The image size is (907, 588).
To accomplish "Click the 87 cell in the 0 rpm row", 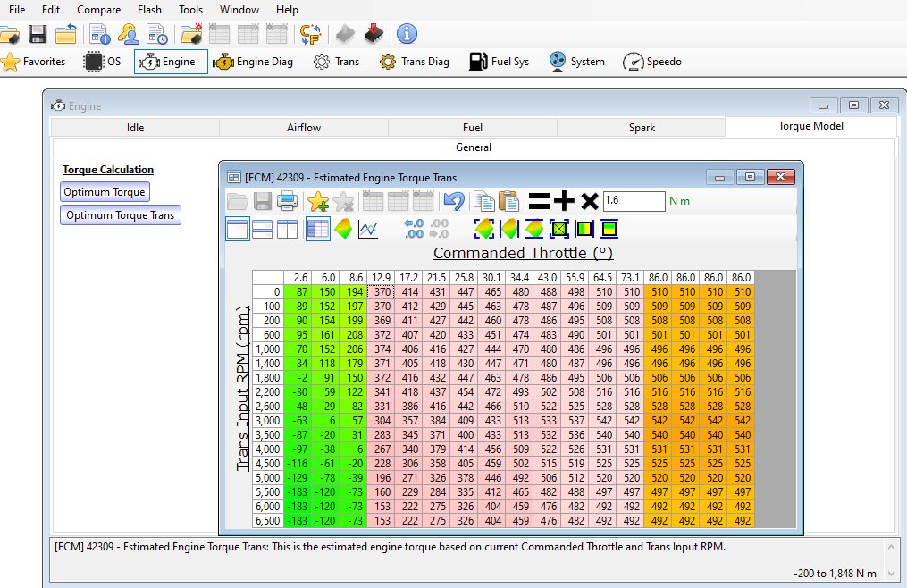I will point(298,292).
